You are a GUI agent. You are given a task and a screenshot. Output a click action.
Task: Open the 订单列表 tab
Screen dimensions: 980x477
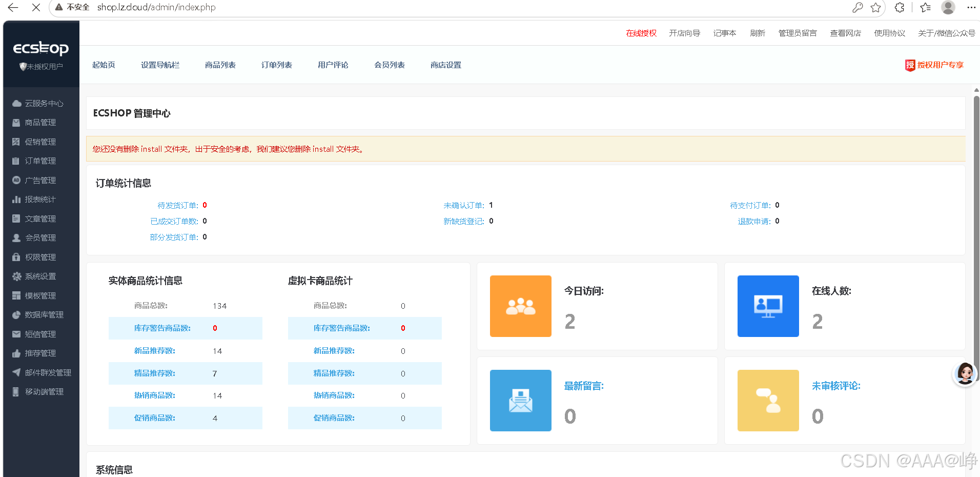(x=277, y=65)
